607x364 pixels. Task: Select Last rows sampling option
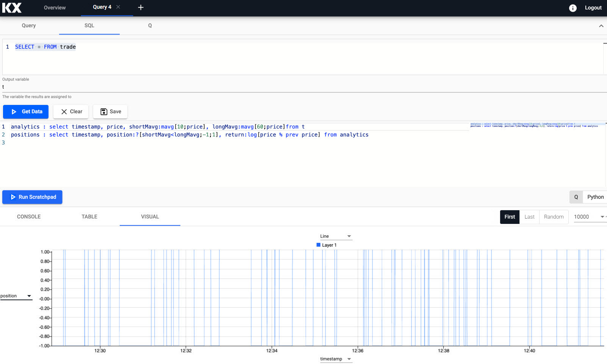pos(529,217)
